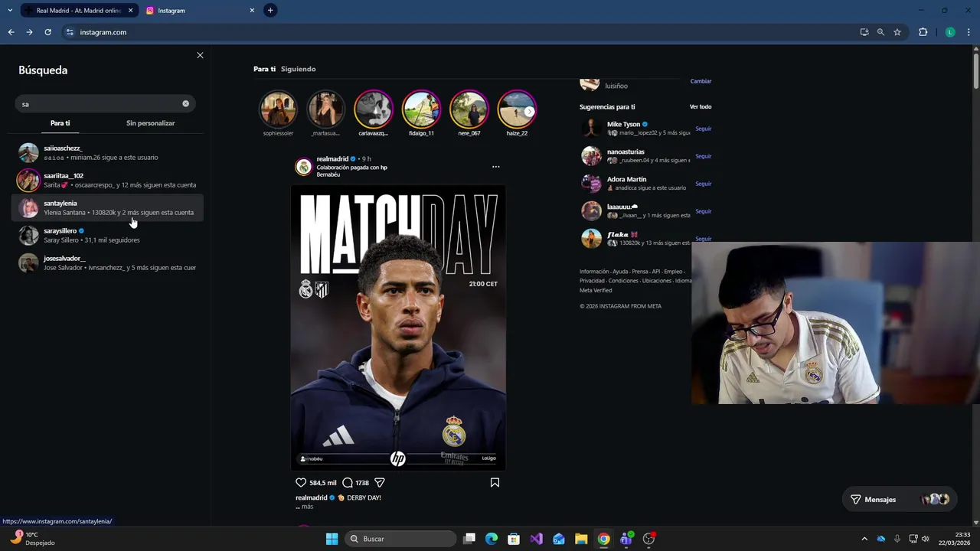Reload the Instagram page
Image resolution: width=980 pixels, height=551 pixels.
pos(47,32)
